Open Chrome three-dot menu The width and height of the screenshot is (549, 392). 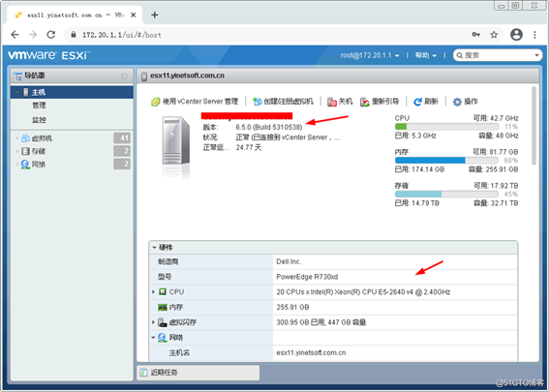tap(534, 35)
